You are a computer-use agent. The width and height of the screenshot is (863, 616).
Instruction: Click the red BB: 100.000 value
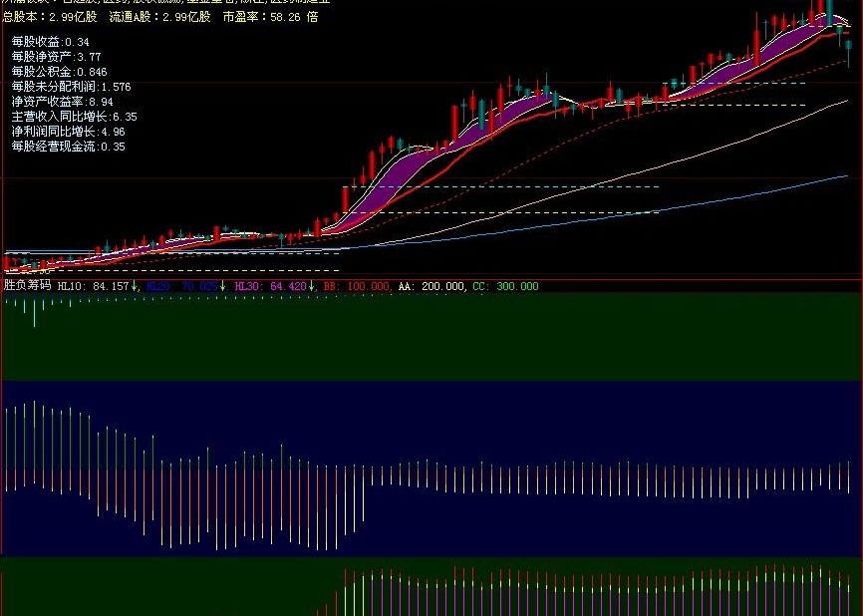(x=357, y=286)
